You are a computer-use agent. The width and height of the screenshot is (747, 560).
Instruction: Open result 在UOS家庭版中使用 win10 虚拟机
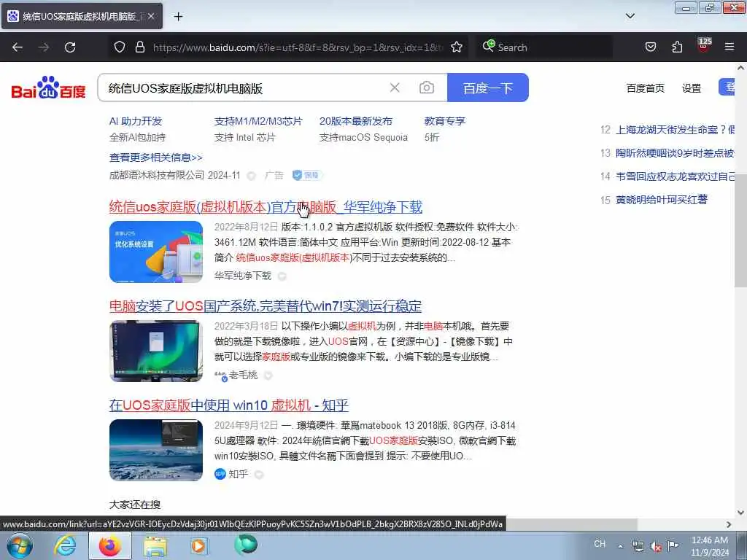click(228, 405)
